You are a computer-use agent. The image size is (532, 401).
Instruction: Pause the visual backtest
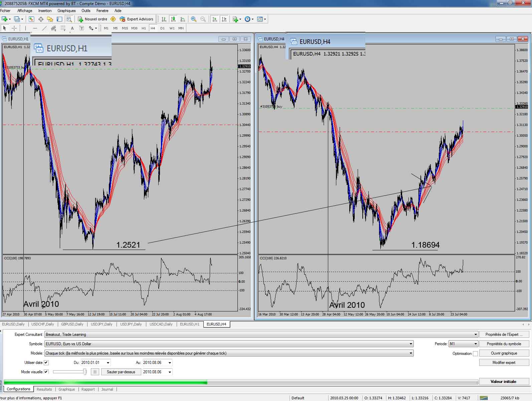[x=95, y=372]
